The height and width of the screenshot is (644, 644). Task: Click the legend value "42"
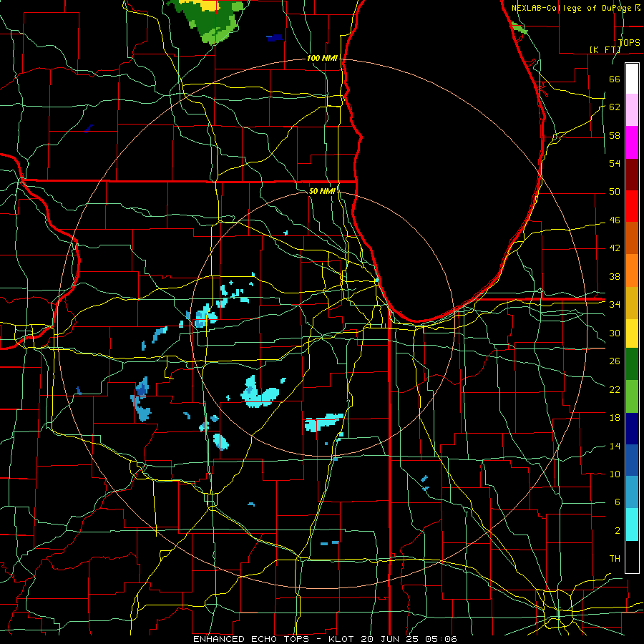615,248
